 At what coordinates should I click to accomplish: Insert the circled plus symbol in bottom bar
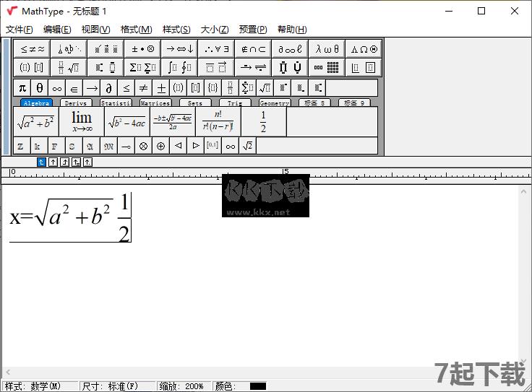161,146
